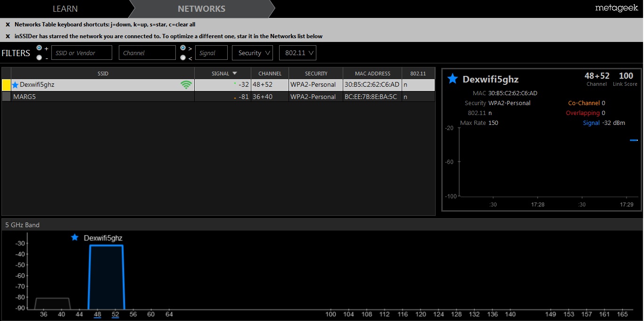Click the Dexwifi5ghz label in band graph

(x=103, y=238)
